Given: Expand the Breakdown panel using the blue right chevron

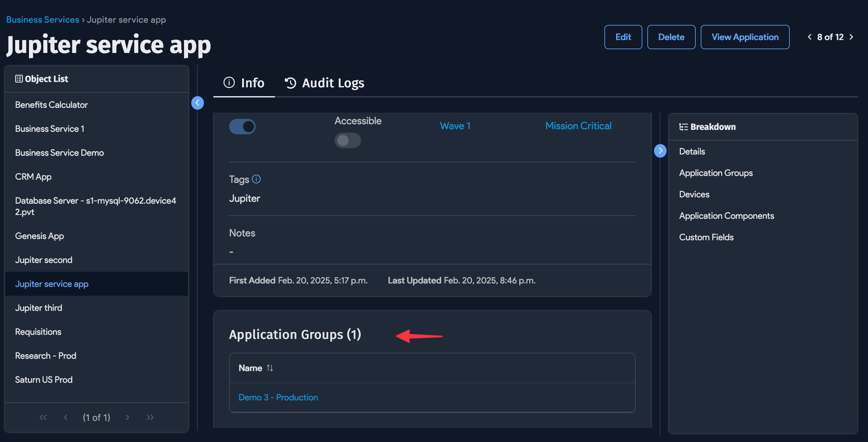Looking at the screenshot, I should pyautogui.click(x=660, y=151).
